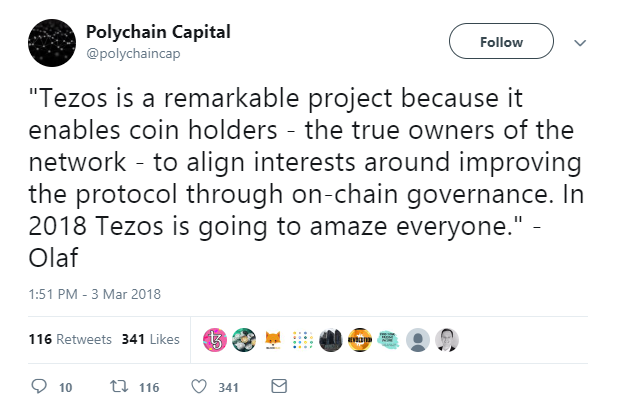Viewport: 617px width, 413px height.
Task: Click the fox logo liker avatar
Action: [x=273, y=339]
